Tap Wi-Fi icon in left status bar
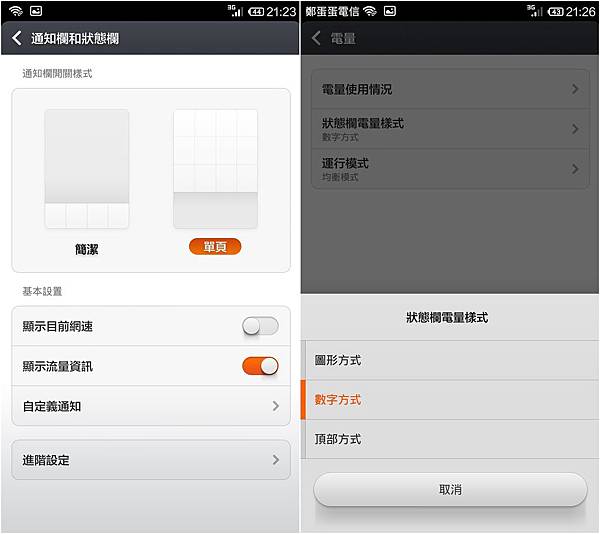Screen dimensions: 600x534 [16, 11]
